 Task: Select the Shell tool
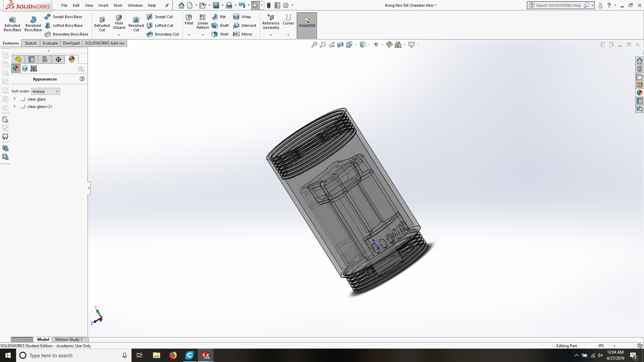click(x=220, y=34)
